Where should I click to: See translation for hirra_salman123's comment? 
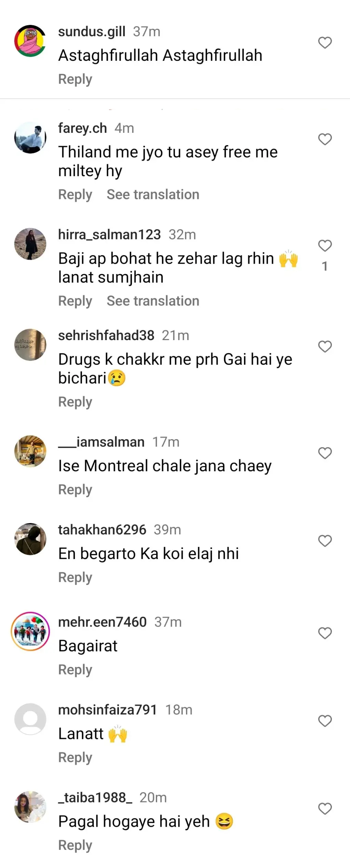point(153,301)
